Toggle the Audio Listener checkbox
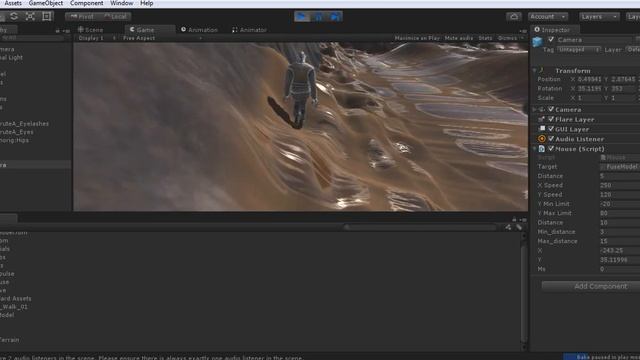Screen dimensions: 640x360 551,139
